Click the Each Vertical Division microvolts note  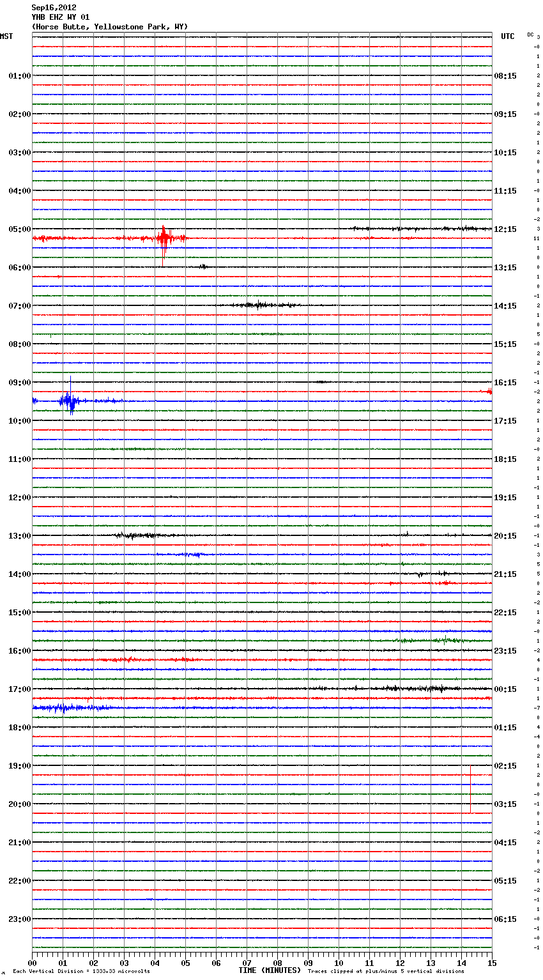[81, 972]
